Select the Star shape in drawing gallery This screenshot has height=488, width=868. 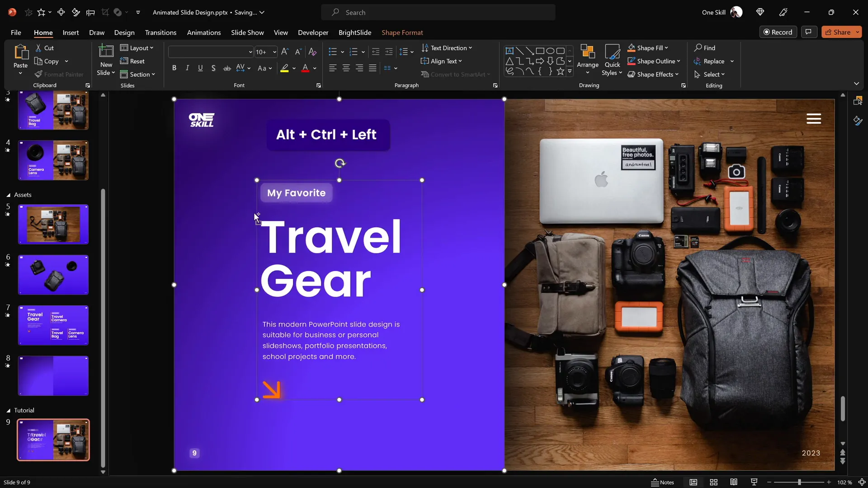(x=560, y=71)
